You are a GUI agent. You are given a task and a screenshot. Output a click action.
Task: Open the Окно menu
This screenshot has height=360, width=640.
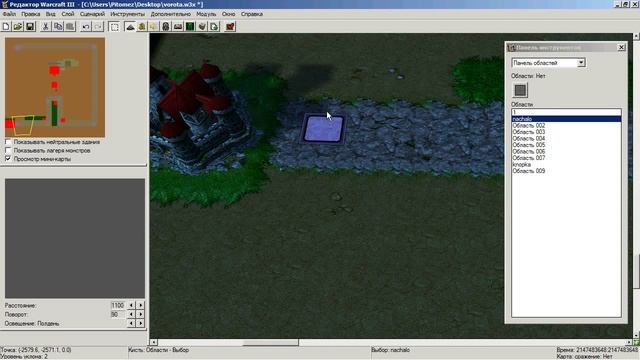click(x=229, y=14)
